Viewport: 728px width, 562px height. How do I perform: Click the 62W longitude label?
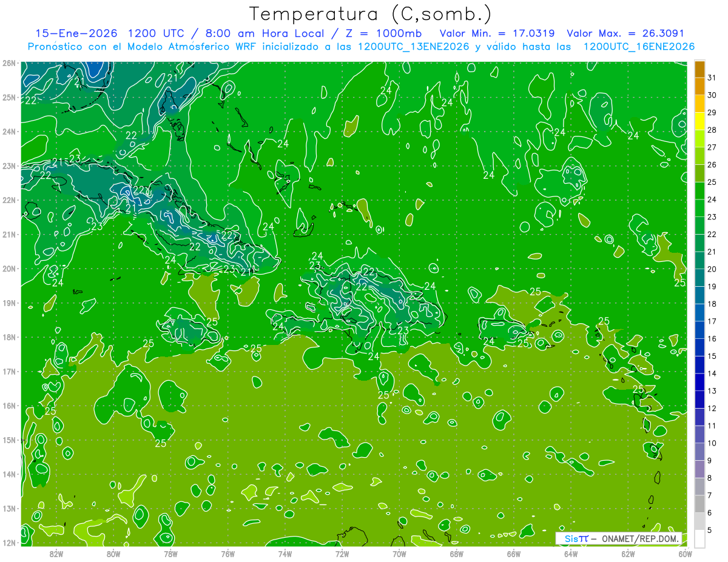coord(628,554)
